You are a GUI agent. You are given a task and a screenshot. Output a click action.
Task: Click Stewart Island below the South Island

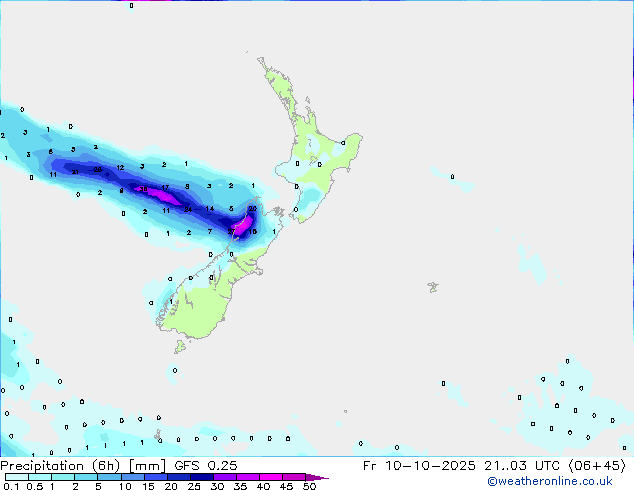tap(180, 347)
